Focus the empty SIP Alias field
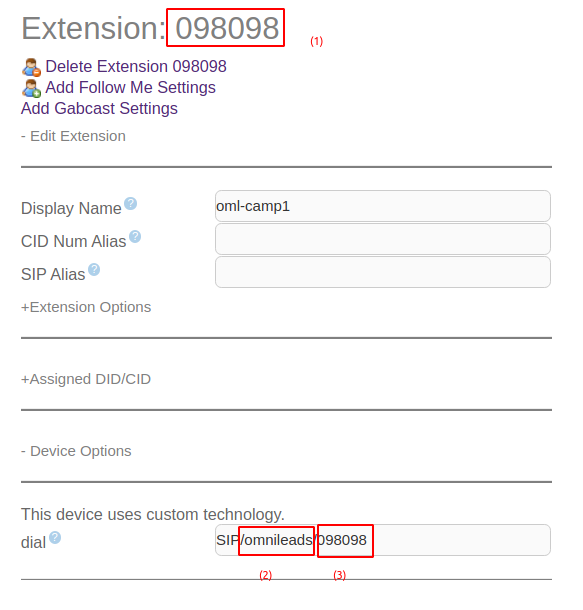The height and width of the screenshot is (610, 583). (383, 272)
